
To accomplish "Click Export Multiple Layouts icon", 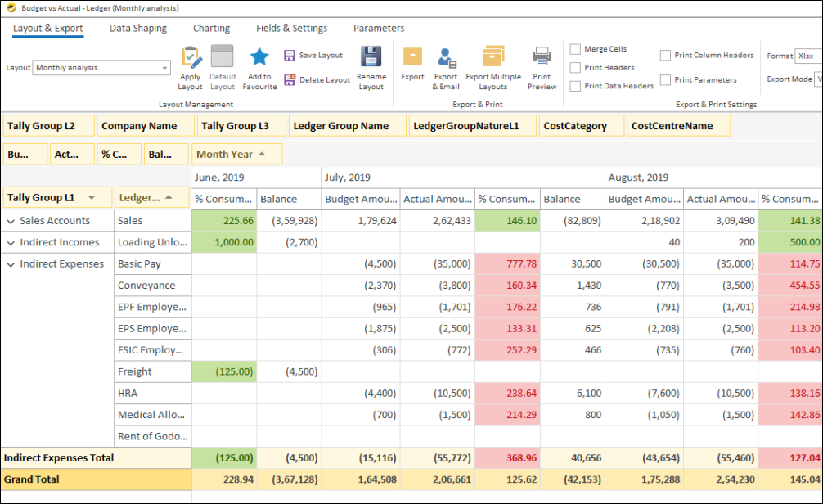I will click(492, 57).
